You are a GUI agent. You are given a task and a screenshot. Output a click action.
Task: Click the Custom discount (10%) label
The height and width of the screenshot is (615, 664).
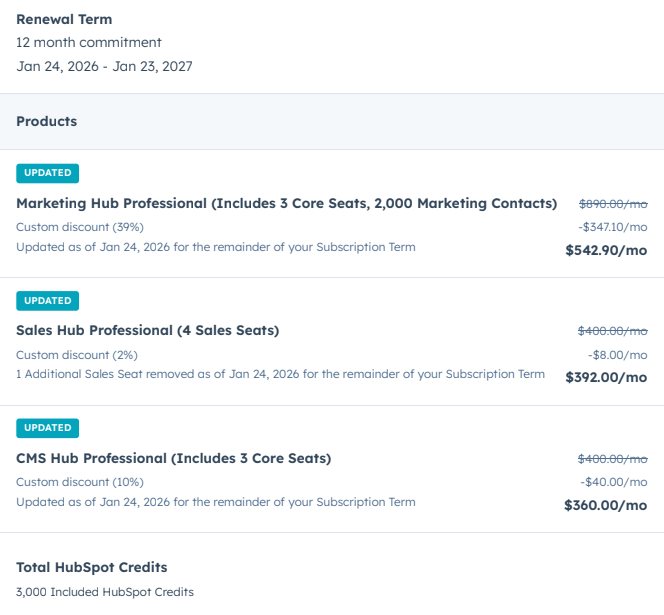pos(80,482)
